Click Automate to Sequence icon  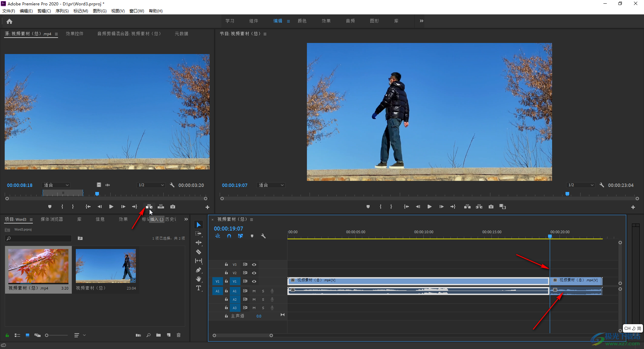click(138, 335)
